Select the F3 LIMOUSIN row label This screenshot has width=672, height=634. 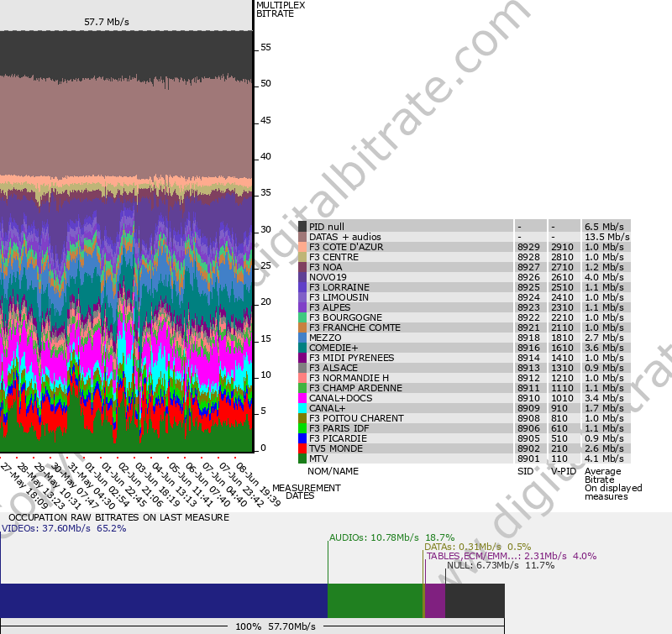click(x=339, y=297)
